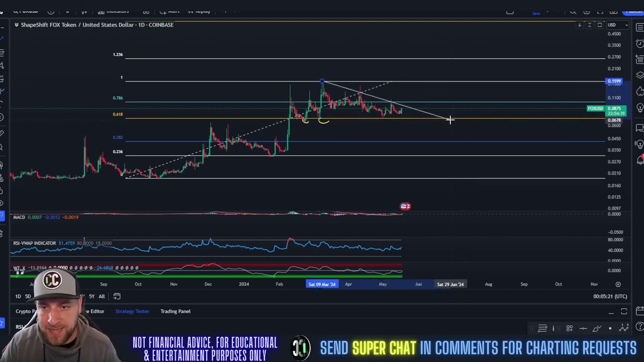Click the 0.4500 price scale value

[x=614, y=34]
